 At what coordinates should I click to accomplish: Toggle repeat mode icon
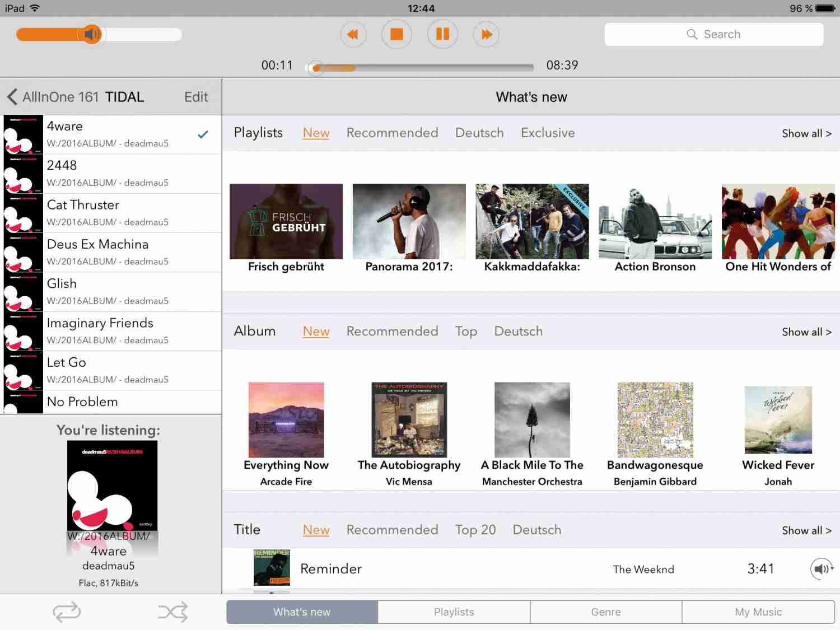click(x=67, y=612)
